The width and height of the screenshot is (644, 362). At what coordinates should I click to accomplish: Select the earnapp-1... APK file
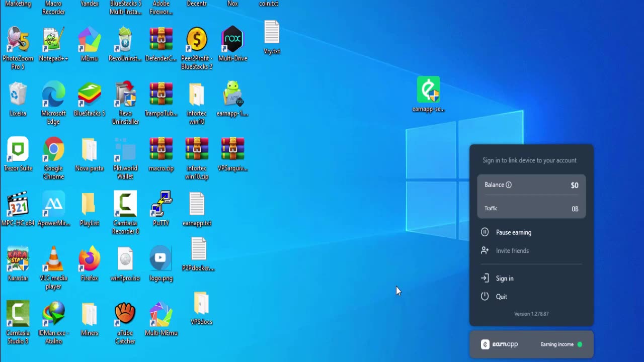pos(232,99)
